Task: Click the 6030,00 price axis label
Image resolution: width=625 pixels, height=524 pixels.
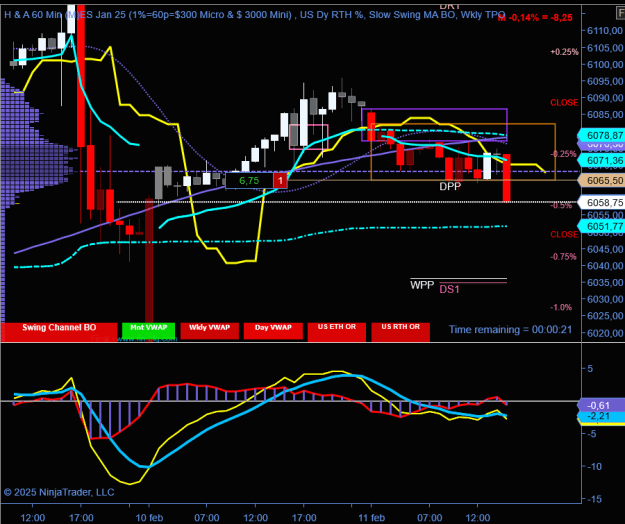Action: pyautogui.click(x=605, y=299)
